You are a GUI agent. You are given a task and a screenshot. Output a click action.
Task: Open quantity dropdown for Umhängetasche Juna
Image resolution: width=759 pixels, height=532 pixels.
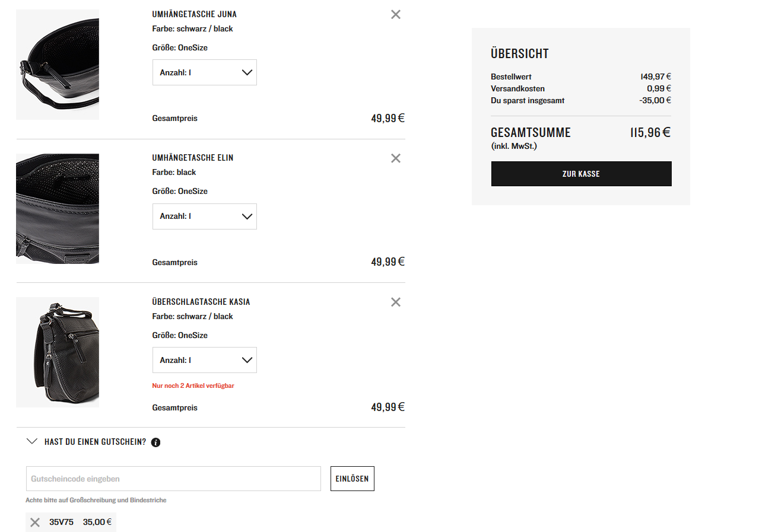(204, 72)
